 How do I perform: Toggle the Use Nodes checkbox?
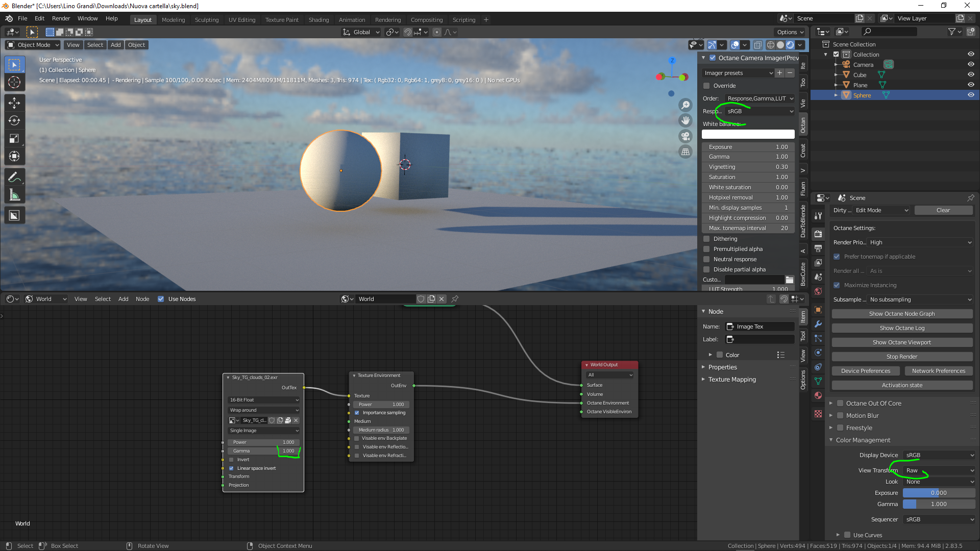pyautogui.click(x=161, y=299)
